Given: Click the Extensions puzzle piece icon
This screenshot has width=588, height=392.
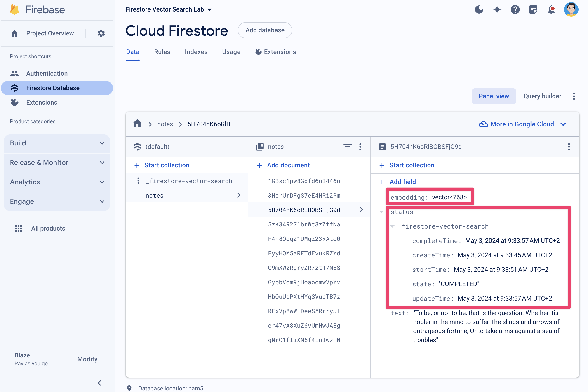Looking at the screenshot, I should pyautogui.click(x=258, y=52).
